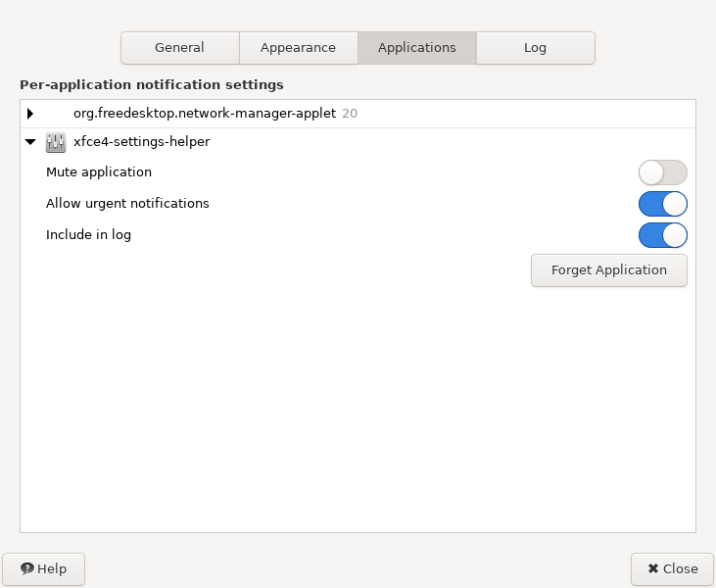Select the xfce4-settings-helper entry text
Viewport: 716px width, 588px height.
tap(142, 142)
